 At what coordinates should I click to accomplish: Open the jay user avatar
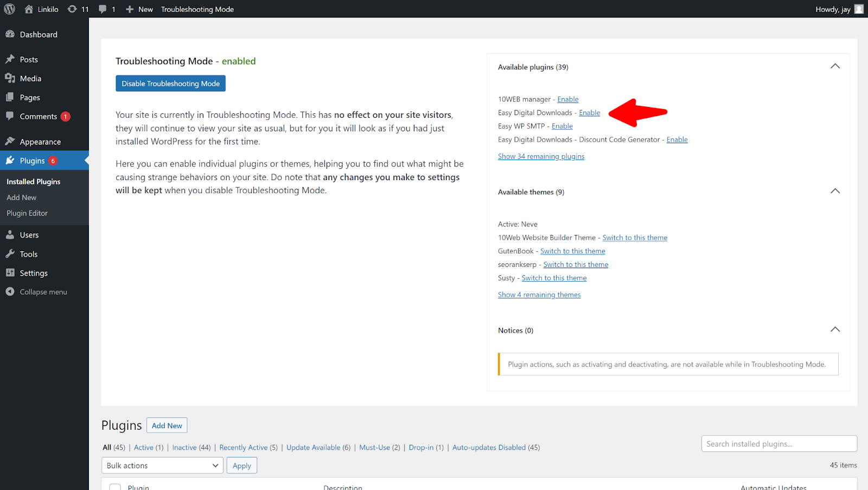click(x=859, y=9)
